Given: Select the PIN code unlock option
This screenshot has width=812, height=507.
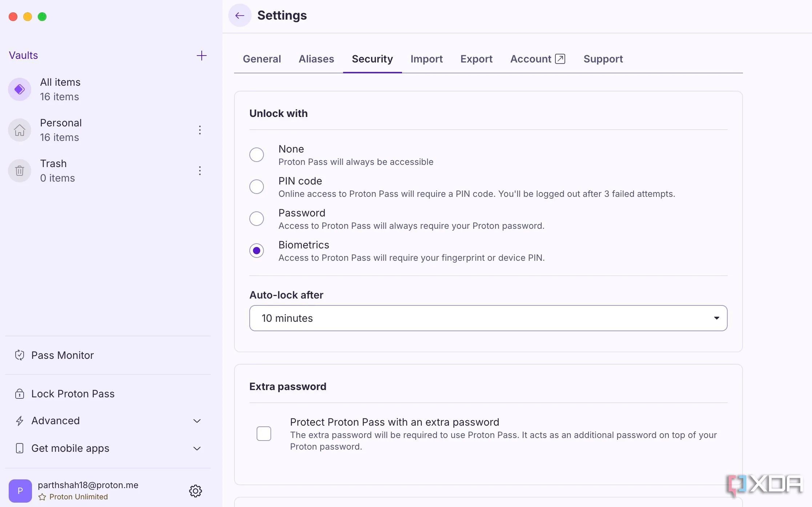Looking at the screenshot, I should (x=257, y=187).
